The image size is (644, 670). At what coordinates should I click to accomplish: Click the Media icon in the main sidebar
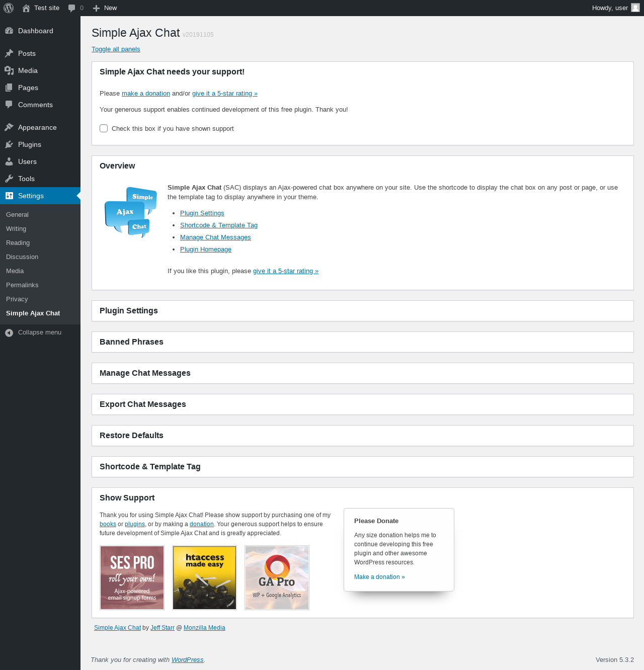pyautogui.click(x=9, y=70)
